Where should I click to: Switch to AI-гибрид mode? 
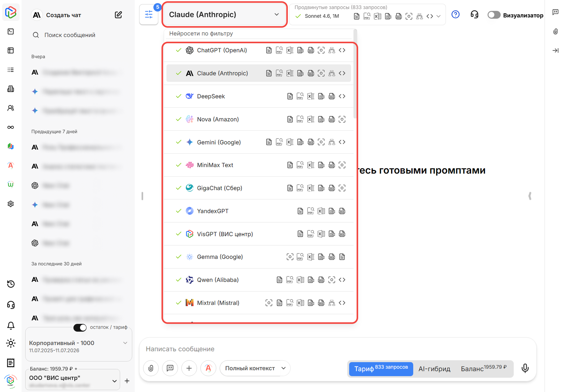(x=434, y=369)
